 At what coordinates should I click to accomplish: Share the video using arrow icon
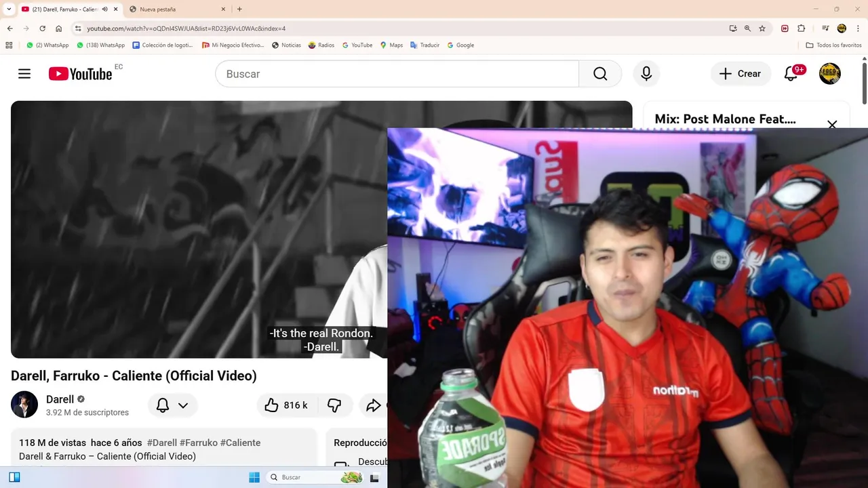click(373, 405)
